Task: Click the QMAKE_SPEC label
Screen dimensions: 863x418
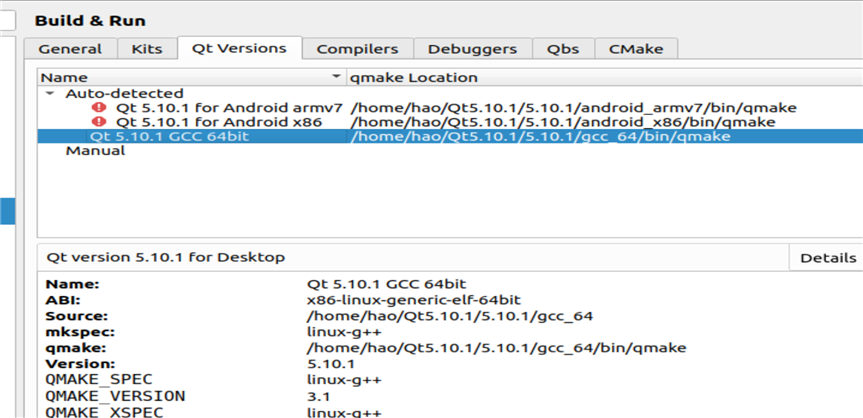Action: (x=99, y=380)
